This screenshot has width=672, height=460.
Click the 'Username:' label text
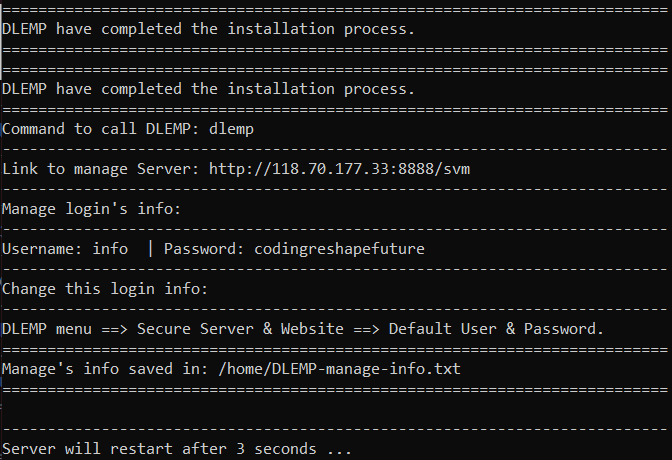(43, 249)
